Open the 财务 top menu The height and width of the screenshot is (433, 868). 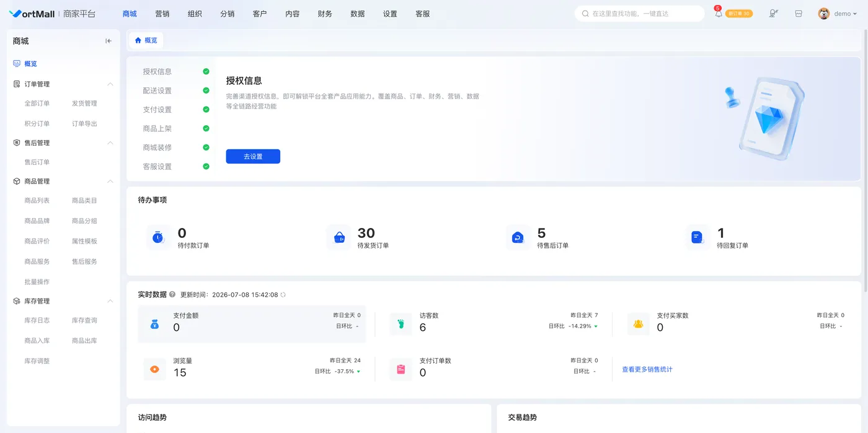tap(325, 14)
